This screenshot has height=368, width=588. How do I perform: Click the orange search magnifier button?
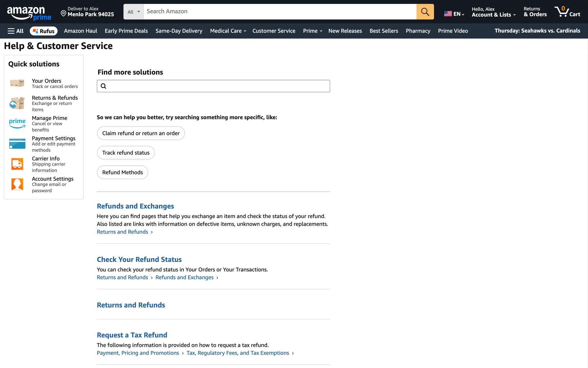(425, 12)
